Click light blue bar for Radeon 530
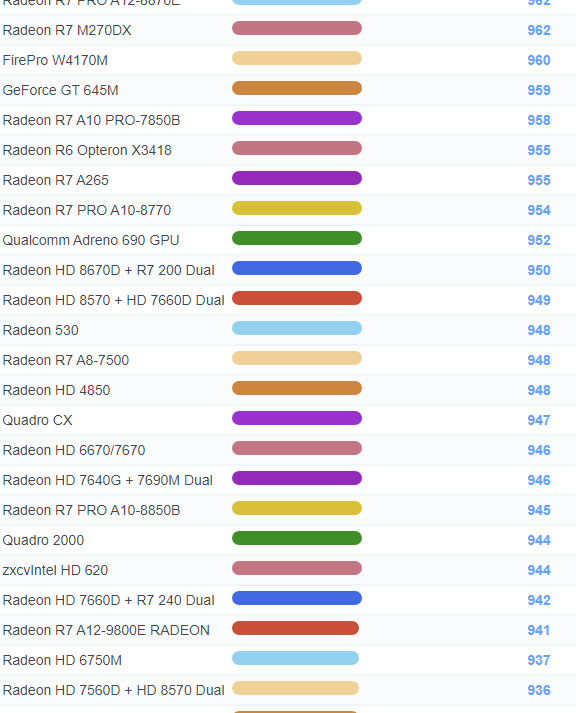Viewport: 576px width, 713px height. pyautogui.click(x=297, y=328)
